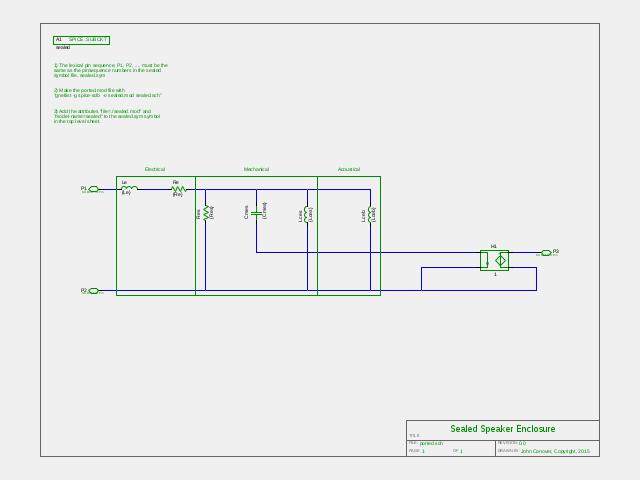Click the H1 controlled source symbol
The image size is (640, 480).
click(494, 260)
